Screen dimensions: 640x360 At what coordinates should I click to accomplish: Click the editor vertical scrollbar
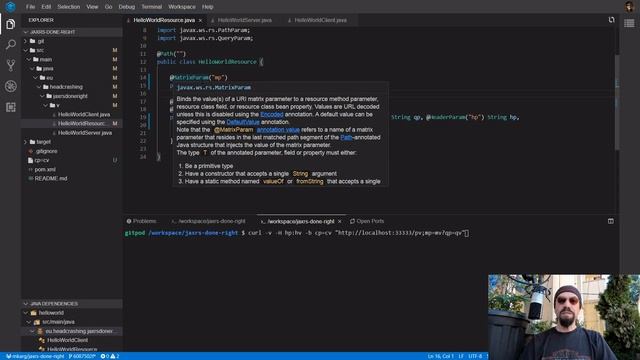point(617,102)
